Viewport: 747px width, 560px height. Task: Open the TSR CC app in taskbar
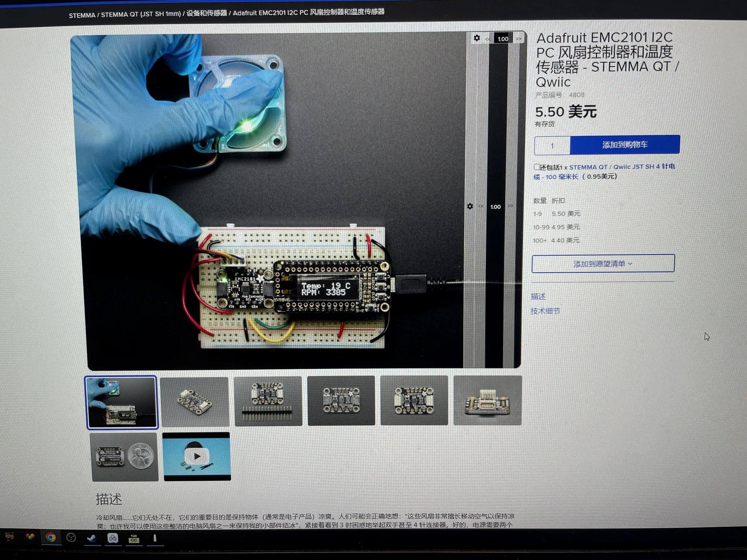pyautogui.click(x=134, y=538)
